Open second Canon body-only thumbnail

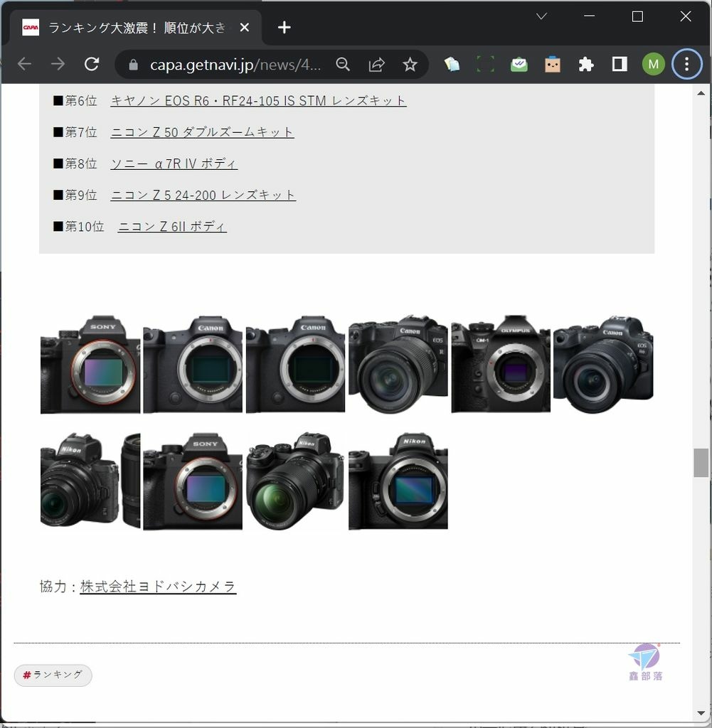(295, 363)
